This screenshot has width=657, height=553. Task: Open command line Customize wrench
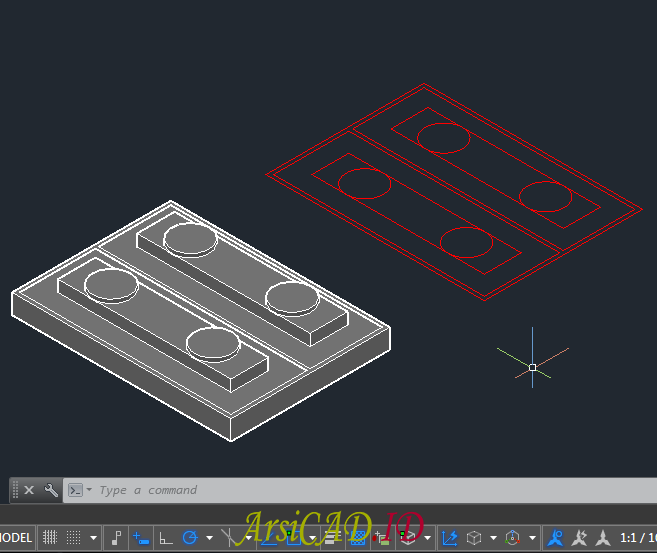pyautogui.click(x=51, y=490)
